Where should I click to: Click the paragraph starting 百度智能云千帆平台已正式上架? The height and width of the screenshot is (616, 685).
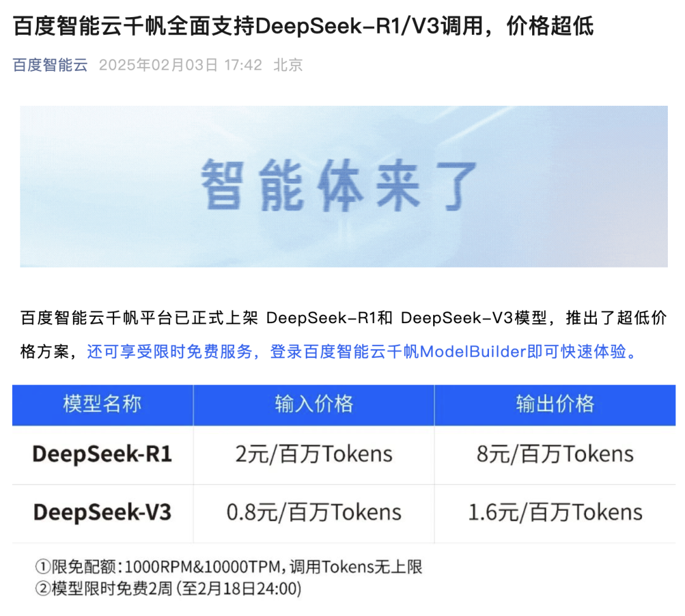[x=344, y=335]
